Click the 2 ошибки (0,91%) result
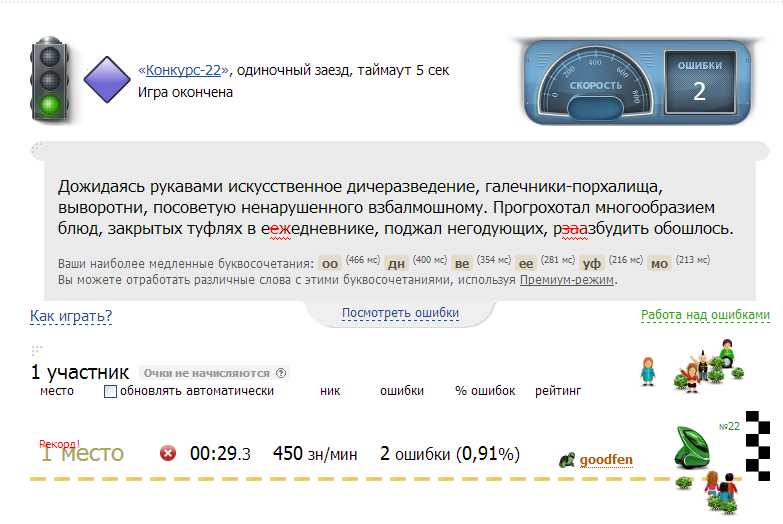 (450, 454)
